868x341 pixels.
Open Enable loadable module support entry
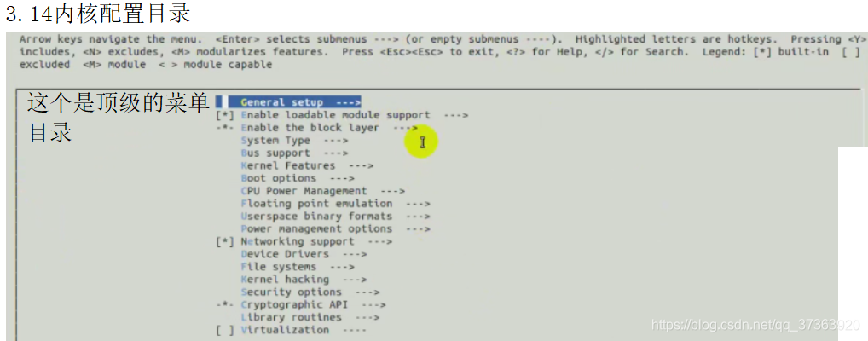[x=355, y=115]
